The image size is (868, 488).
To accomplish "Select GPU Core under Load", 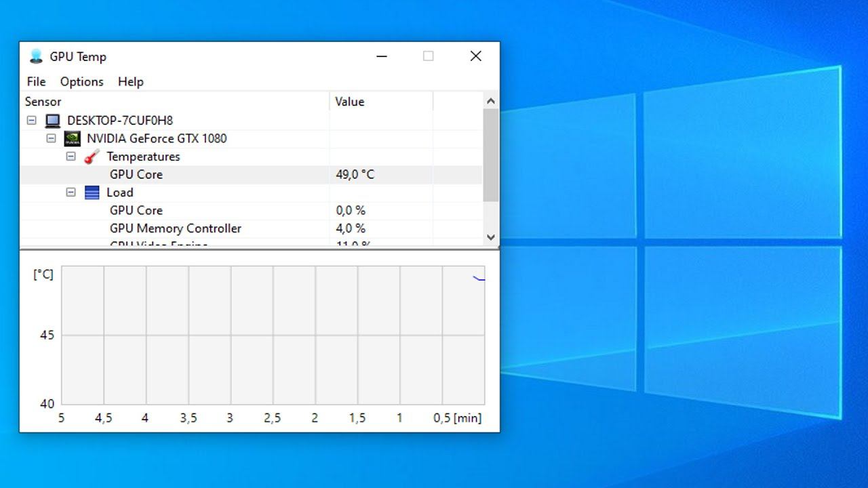I will [x=251, y=211].
